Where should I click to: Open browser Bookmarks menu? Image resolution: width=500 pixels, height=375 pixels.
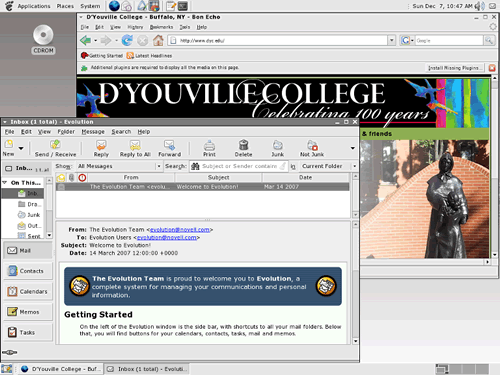coord(161,27)
